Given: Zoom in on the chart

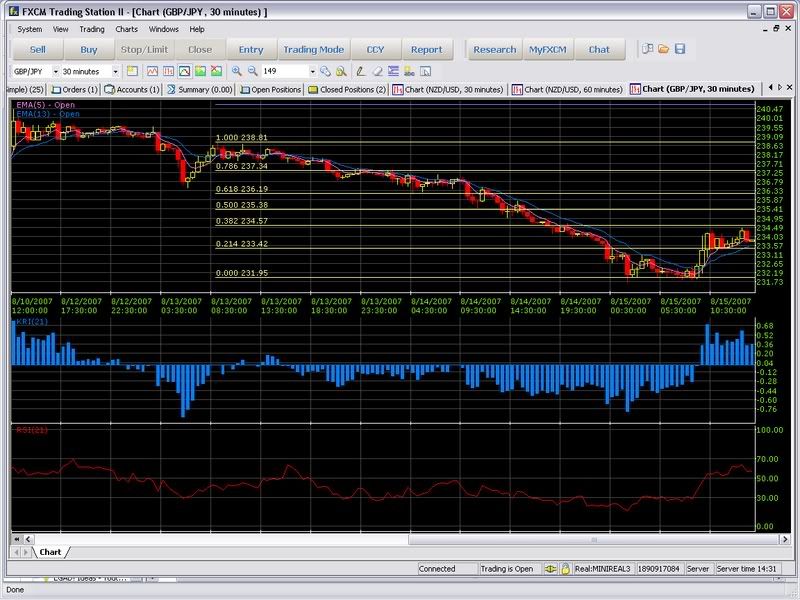Looking at the screenshot, I should [x=237, y=71].
